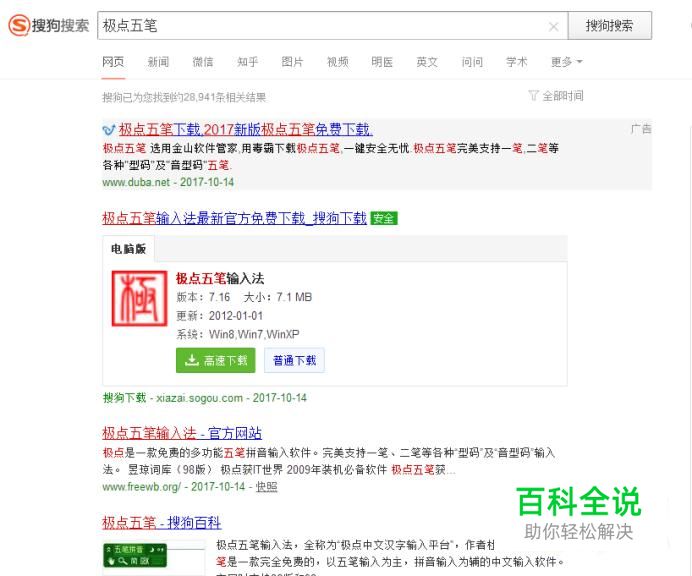Open the 问问 tab

pyautogui.click(x=472, y=62)
